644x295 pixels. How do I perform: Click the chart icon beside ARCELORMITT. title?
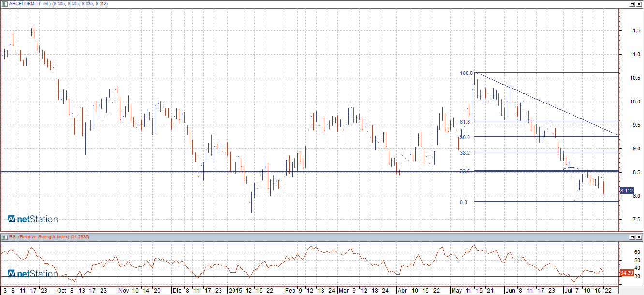point(4,4)
